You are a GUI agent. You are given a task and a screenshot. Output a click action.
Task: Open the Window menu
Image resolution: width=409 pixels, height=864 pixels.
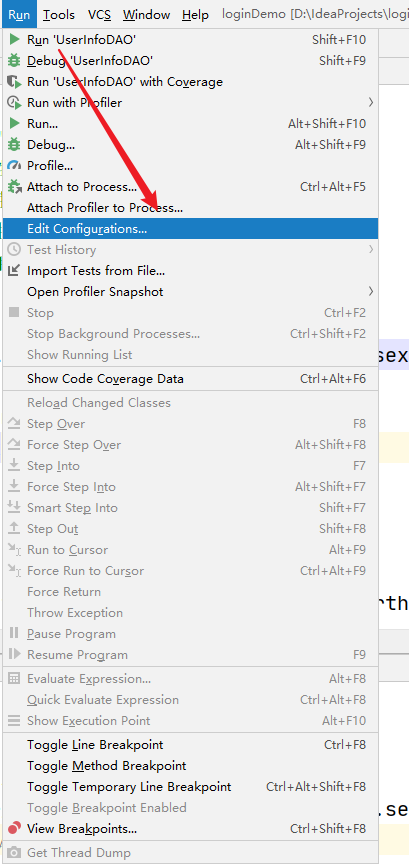coord(147,14)
